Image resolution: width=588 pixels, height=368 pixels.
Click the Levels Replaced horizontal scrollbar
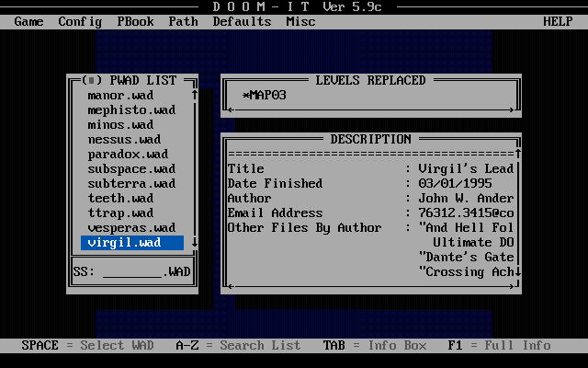[371, 110]
